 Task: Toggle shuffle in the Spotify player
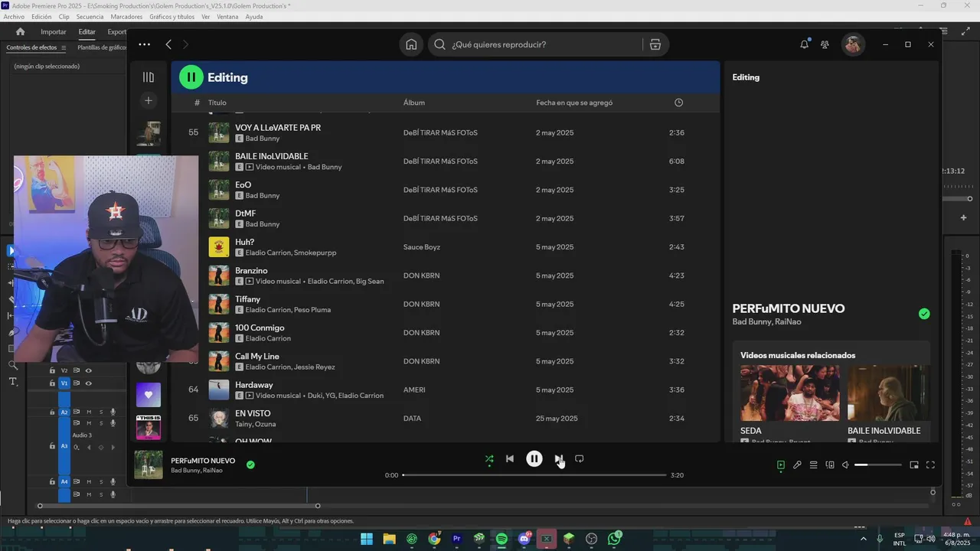pyautogui.click(x=489, y=459)
